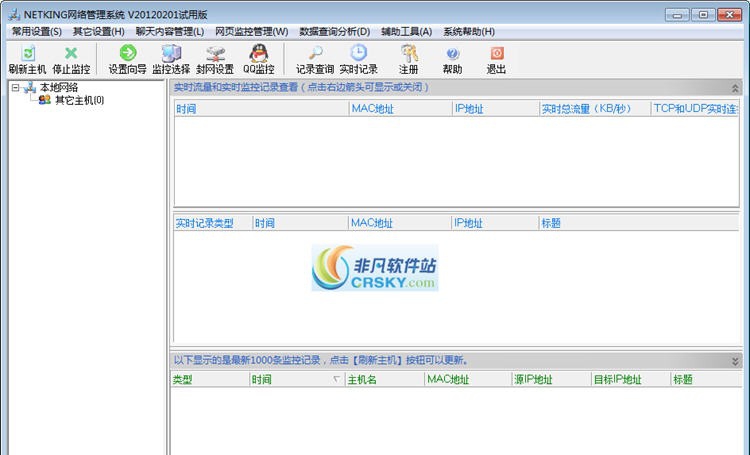Click the 源IP地址 column header

551,379
